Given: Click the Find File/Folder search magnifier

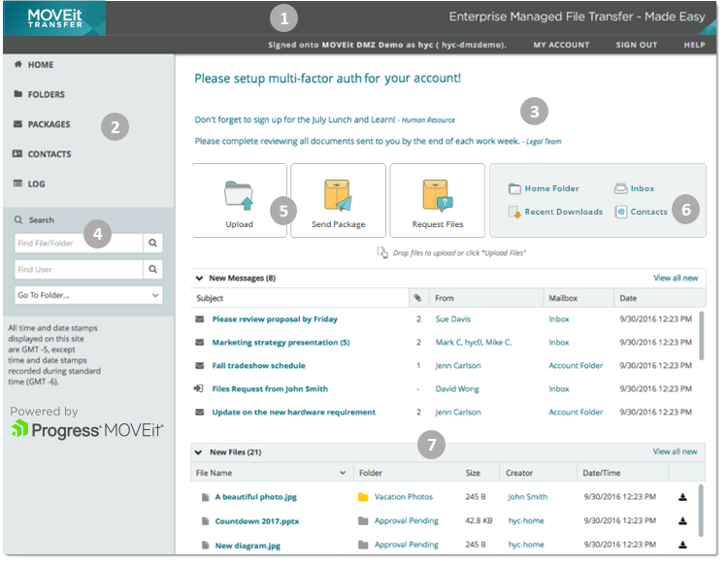Looking at the screenshot, I should pyautogui.click(x=151, y=243).
